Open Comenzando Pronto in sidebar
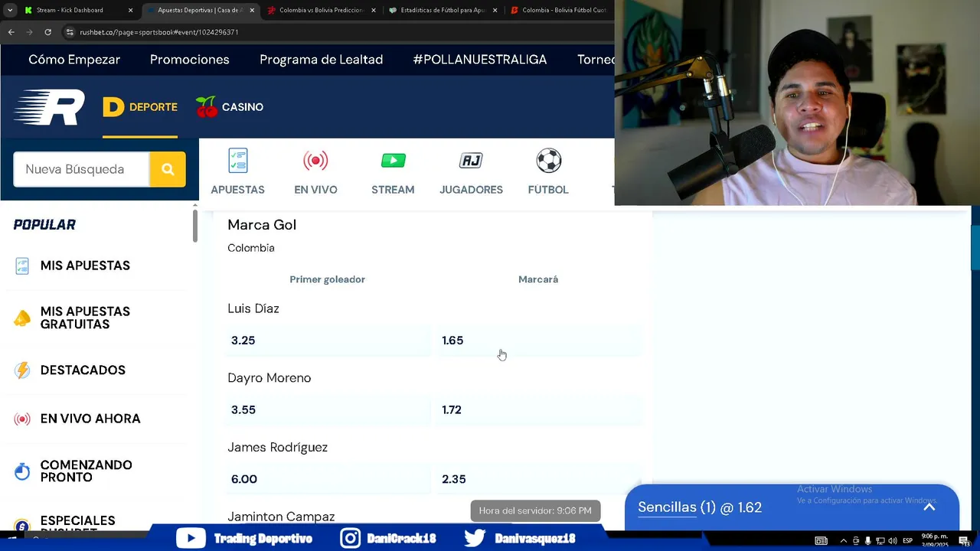980x551 pixels. [x=87, y=471]
